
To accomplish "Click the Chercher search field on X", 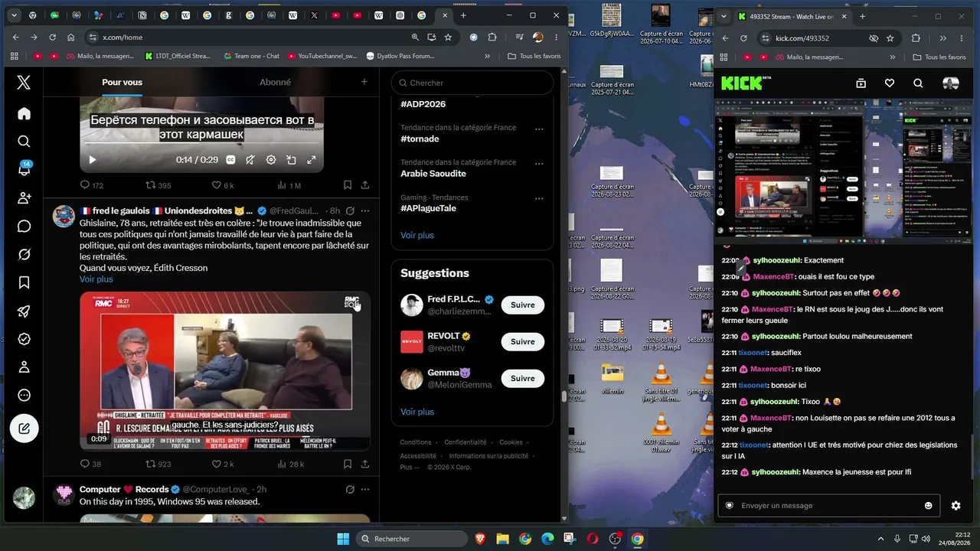I will tap(472, 83).
